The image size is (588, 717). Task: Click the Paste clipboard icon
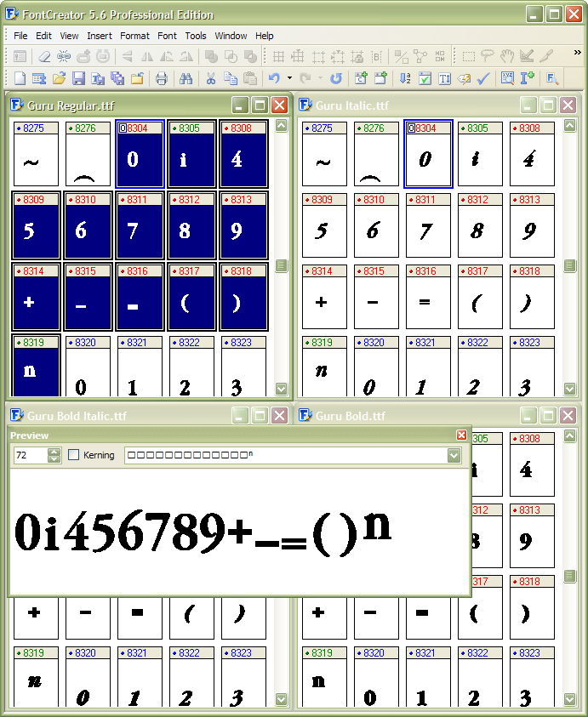tap(250, 78)
